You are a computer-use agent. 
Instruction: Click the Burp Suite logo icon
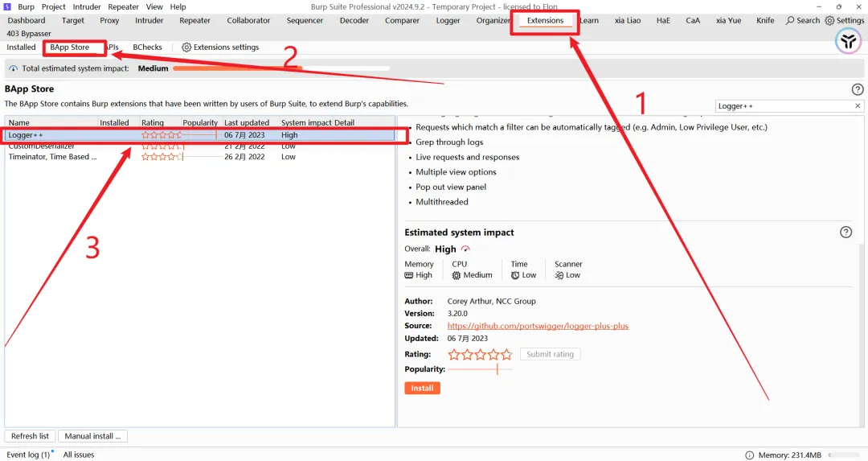pyautogui.click(x=7, y=6)
